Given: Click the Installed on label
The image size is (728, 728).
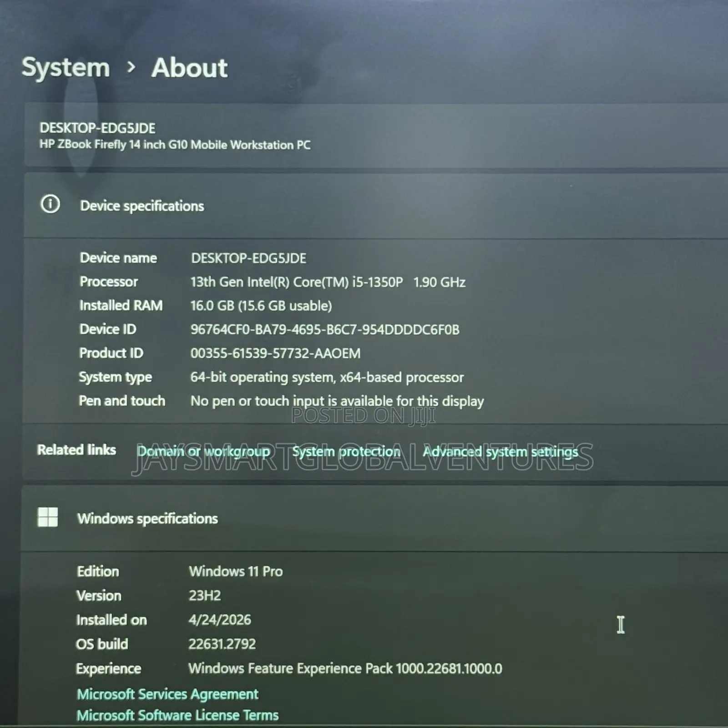Looking at the screenshot, I should coord(111,620).
